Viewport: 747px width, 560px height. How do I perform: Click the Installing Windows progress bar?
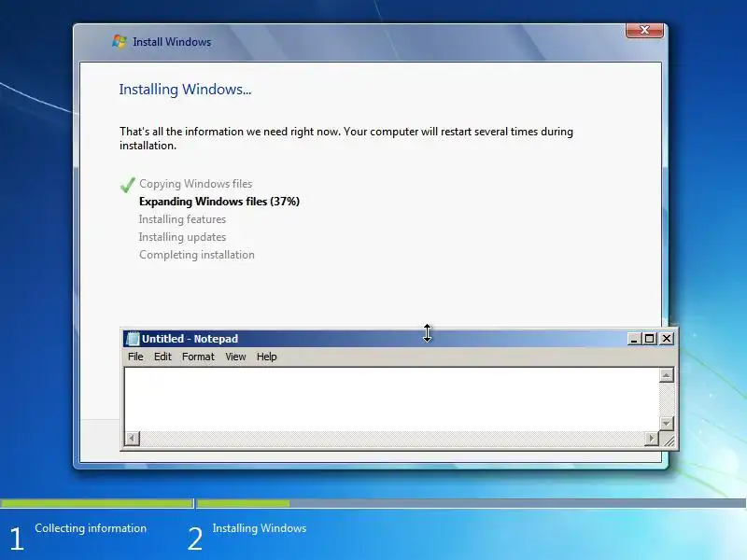pos(472,503)
